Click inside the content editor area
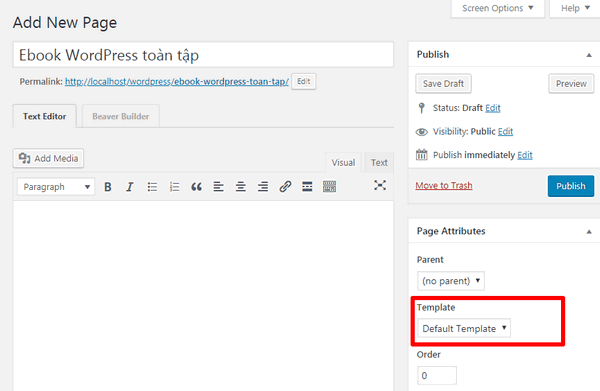This screenshot has width=600, height=391. click(x=203, y=296)
